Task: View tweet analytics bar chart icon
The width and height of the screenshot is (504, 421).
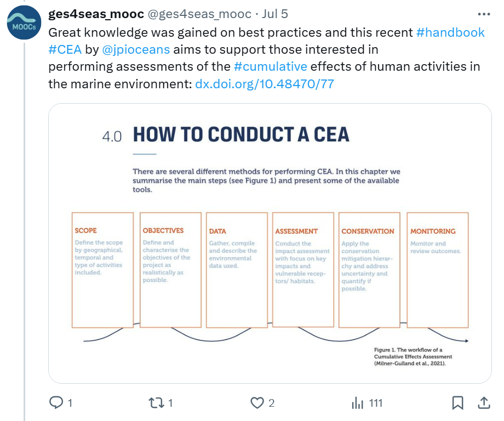Action: 358,403
